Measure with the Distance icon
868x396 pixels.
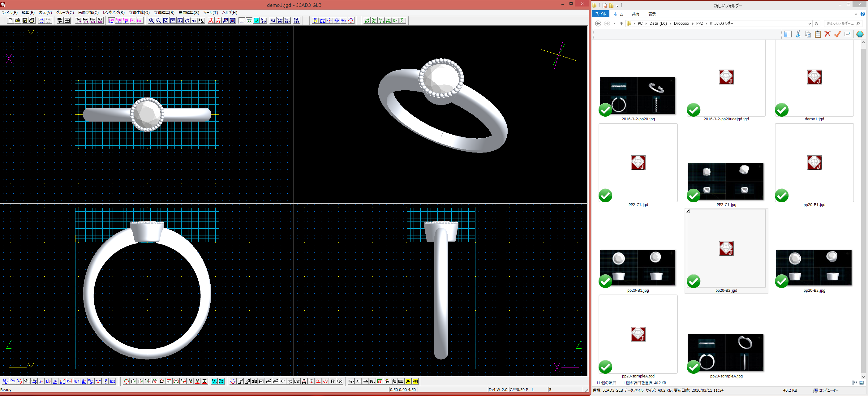pyautogui.click(x=374, y=20)
